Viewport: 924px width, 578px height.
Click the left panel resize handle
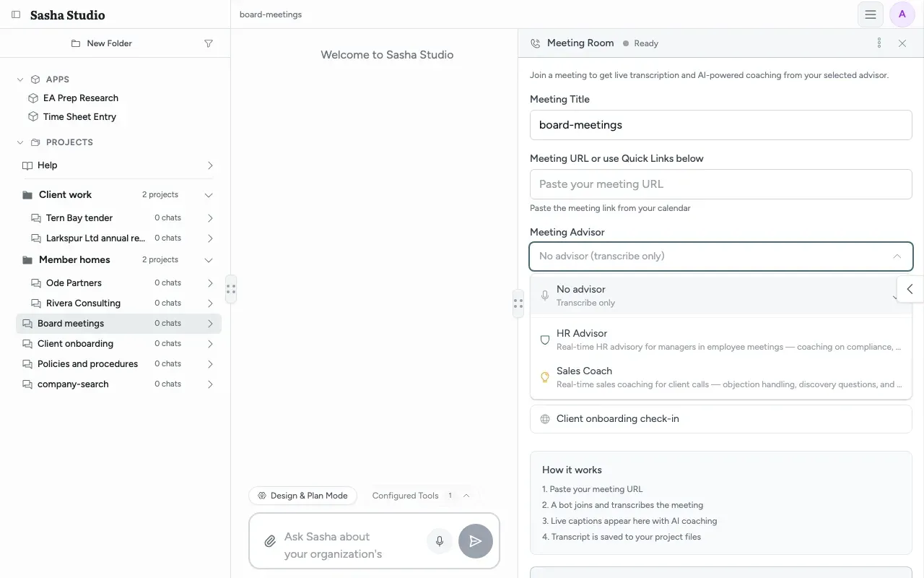(231, 288)
